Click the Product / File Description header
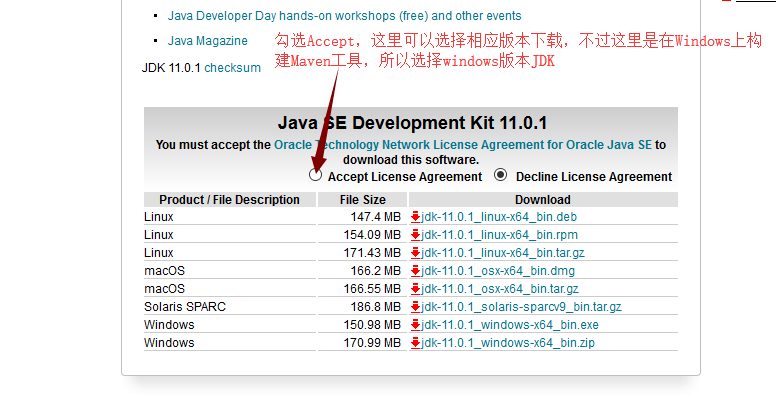 229,200
